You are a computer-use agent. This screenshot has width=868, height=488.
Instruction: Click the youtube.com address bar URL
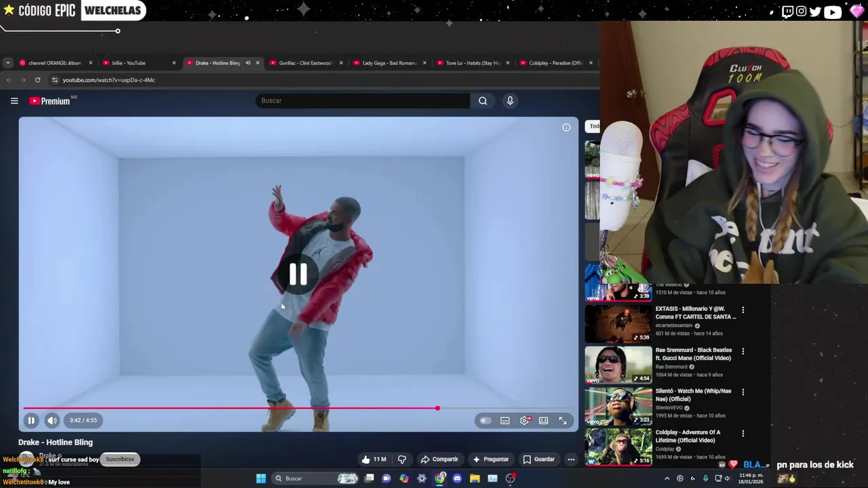tap(108, 80)
